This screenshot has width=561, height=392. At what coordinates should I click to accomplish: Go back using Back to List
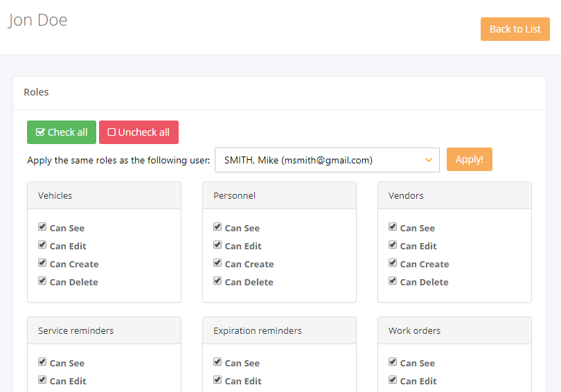tap(515, 29)
